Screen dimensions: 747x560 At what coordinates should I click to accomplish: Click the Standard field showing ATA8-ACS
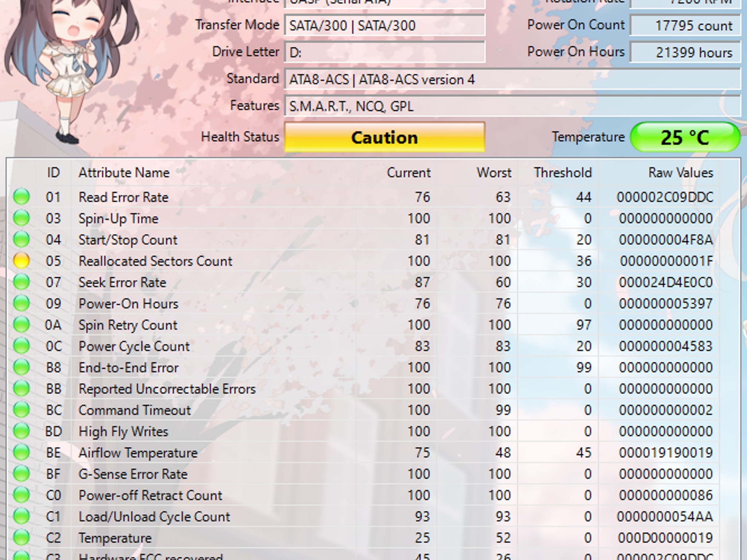click(x=512, y=79)
